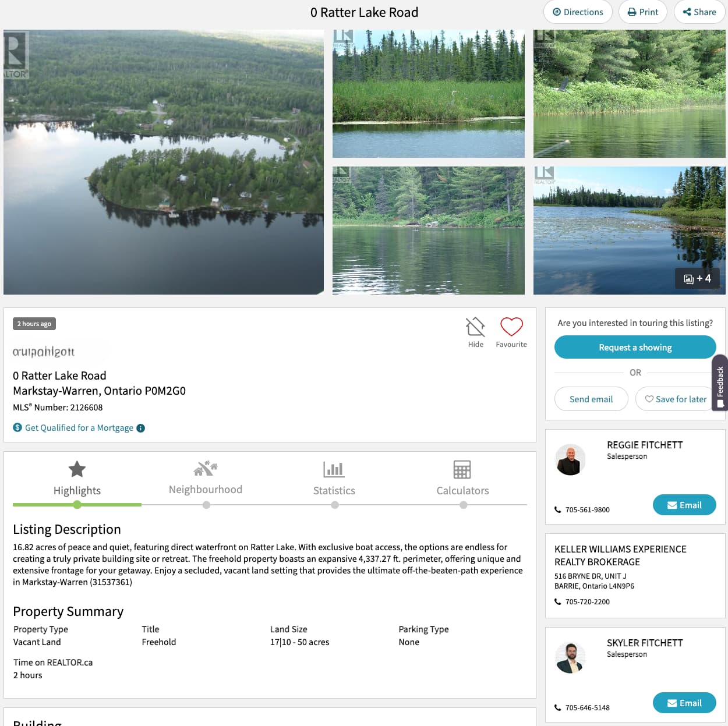Favourite this listing with heart icon
Viewport: 728px width, 726px height.
point(511,327)
